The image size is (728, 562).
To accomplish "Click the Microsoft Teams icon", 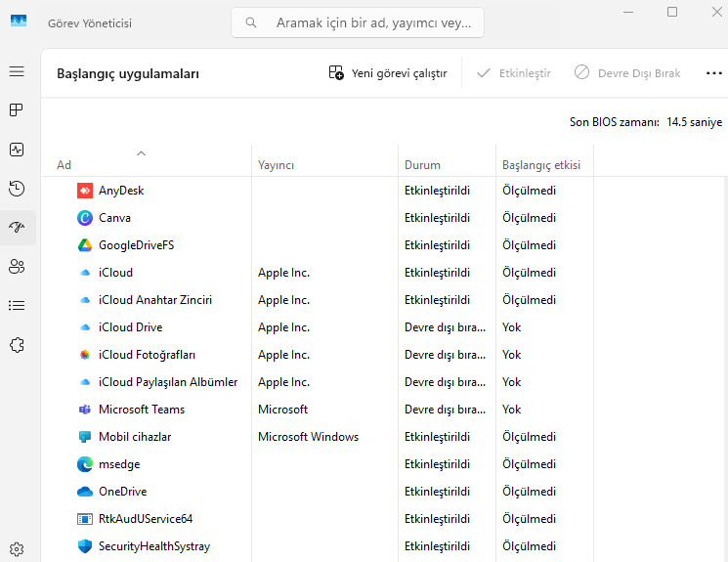I will coord(85,410).
